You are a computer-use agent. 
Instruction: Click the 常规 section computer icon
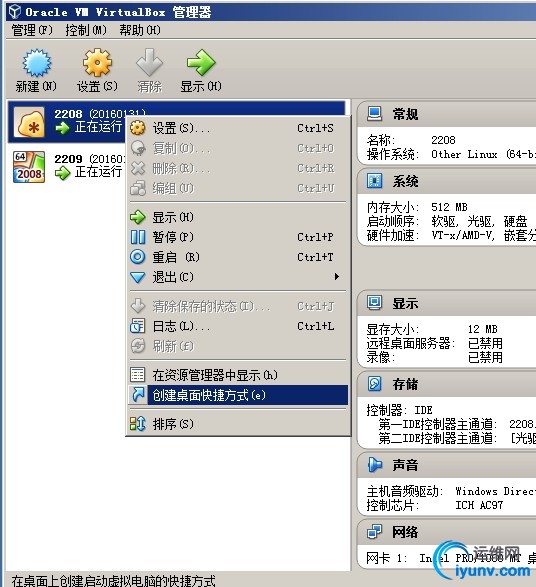(x=374, y=114)
